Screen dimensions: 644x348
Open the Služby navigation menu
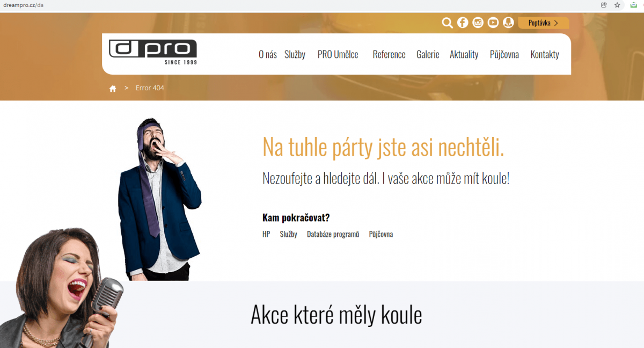(x=295, y=54)
